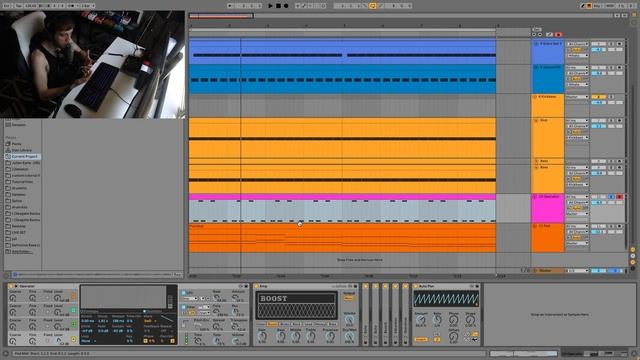The image size is (640, 360).
Task: Select Packs in the browser Places
Action: 16,144
